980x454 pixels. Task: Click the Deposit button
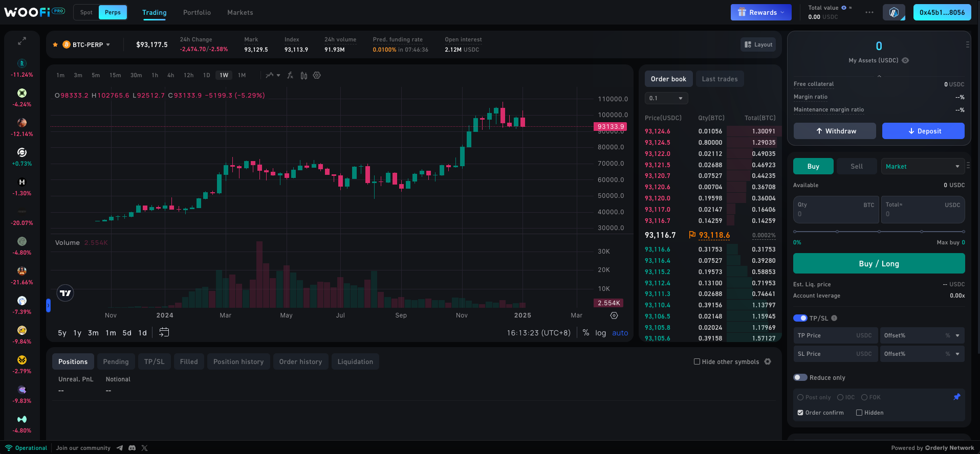click(x=923, y=131)
